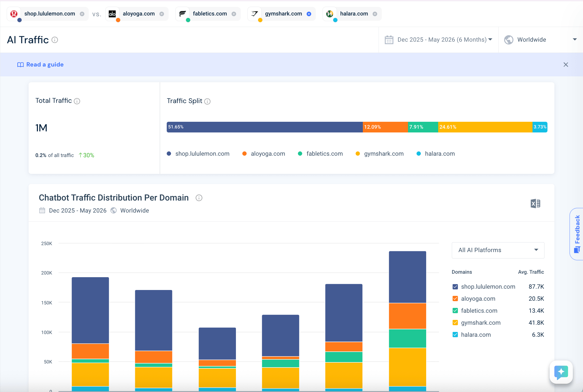Export the chart to Excel
Image resolution: width=583 pixels, height=392 pixels.
[x=535, y=203]
